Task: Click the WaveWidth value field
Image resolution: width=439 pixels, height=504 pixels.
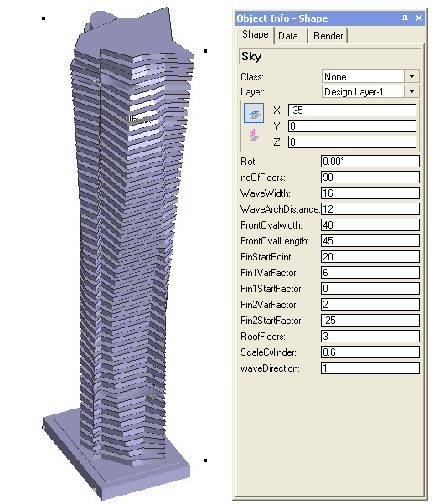Action: coord(370,193)
